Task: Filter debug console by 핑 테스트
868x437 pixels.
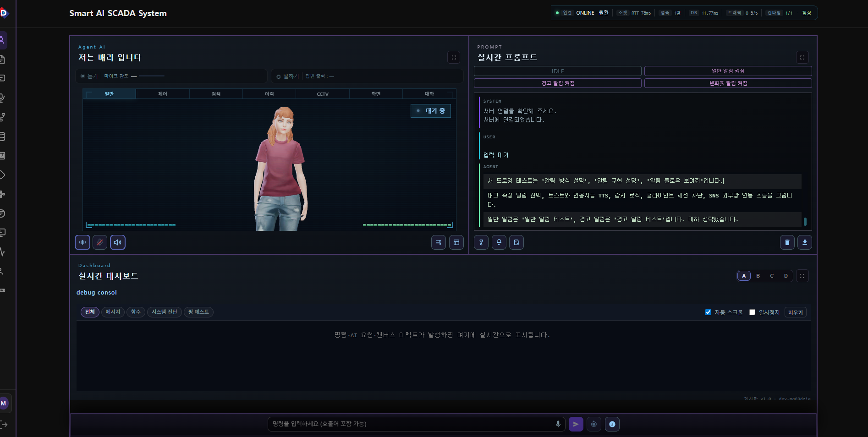Action: coord(198,312)
